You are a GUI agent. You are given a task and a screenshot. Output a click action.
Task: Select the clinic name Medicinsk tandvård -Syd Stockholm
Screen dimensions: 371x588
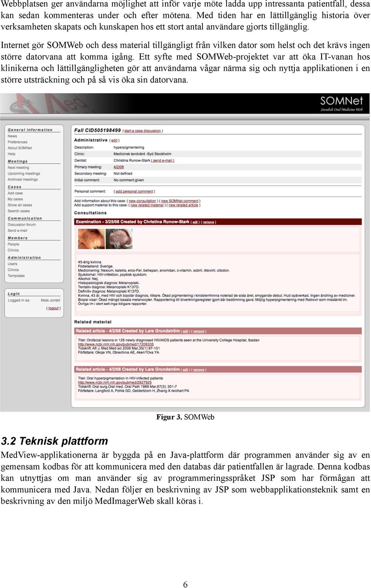click(x=142, y=154)
